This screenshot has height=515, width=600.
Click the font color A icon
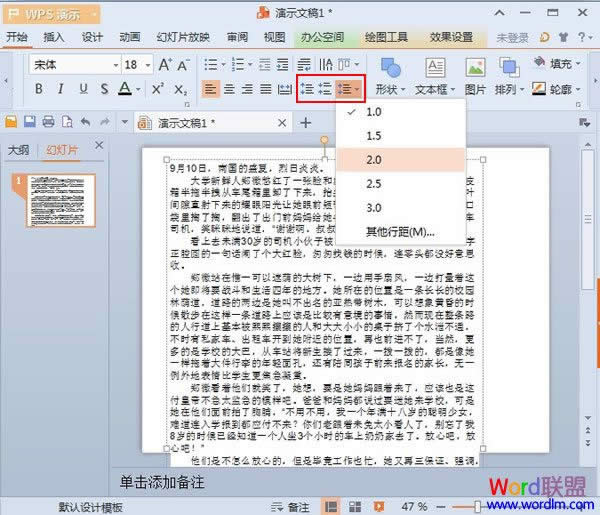[x=125, y=89]
